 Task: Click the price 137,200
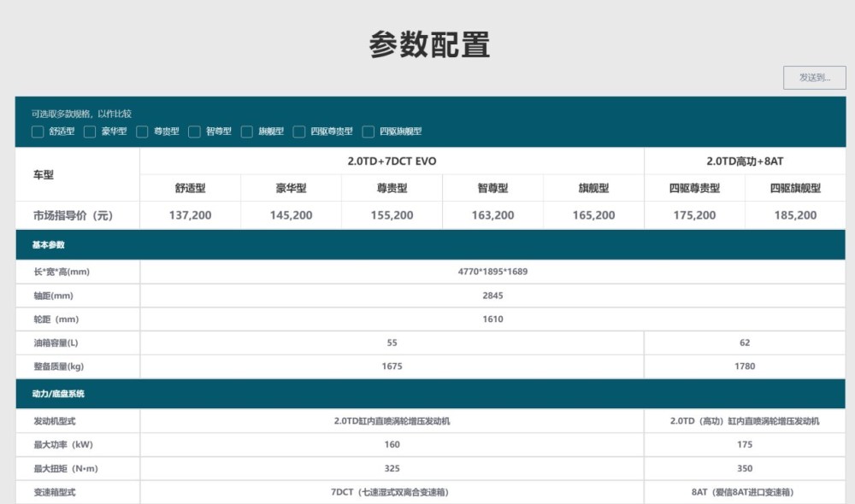pyautogui.click(x=191, y=215)
